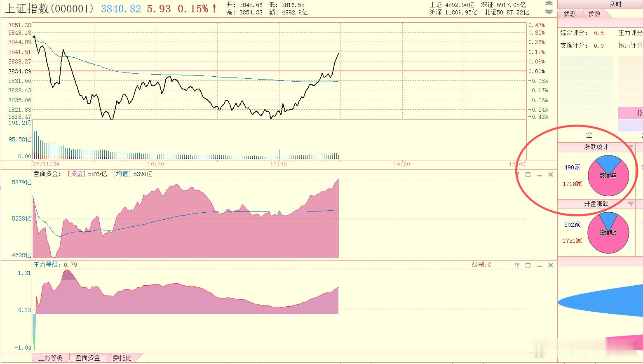Click the 综合评分 value 0.5
The width and height of the screenshot is (643, 364).
pos(599,33)
